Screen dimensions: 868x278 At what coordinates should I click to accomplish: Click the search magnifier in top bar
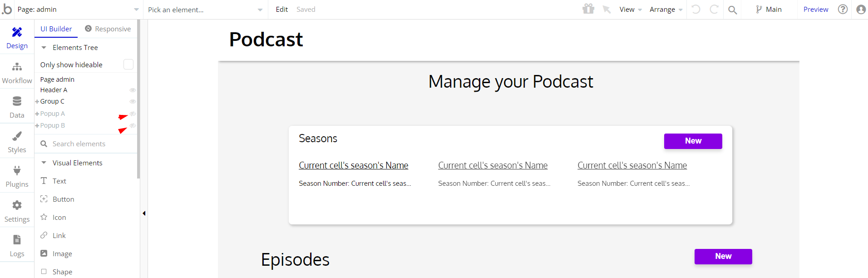pos(732,10)
